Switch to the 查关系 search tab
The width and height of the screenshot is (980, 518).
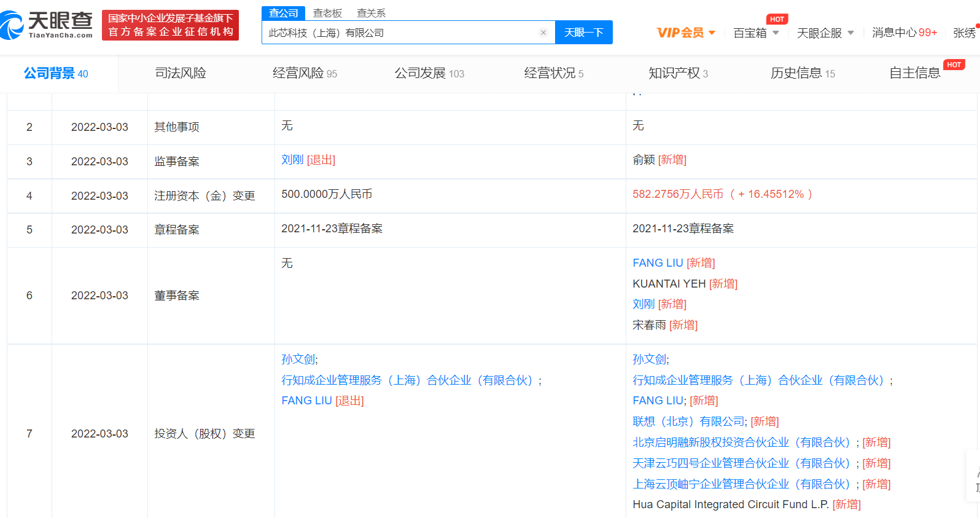coord(371,13)
